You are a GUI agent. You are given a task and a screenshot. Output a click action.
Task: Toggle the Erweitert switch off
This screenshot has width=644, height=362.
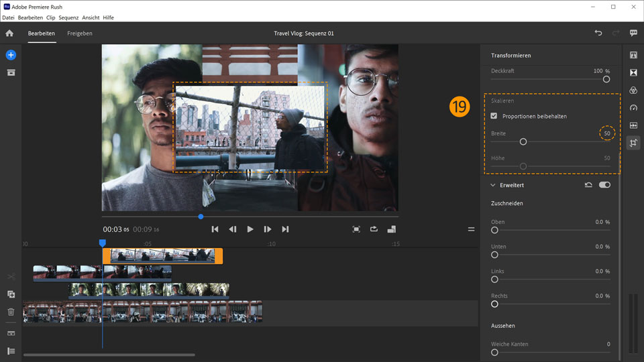(604, 185)
